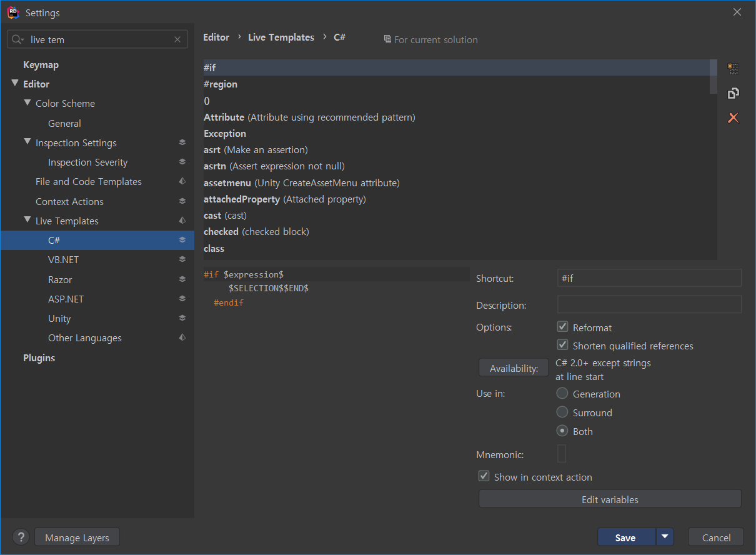Click layer icon next to Inspection Settings
The image size is (756, 555).
click(182, 142)
